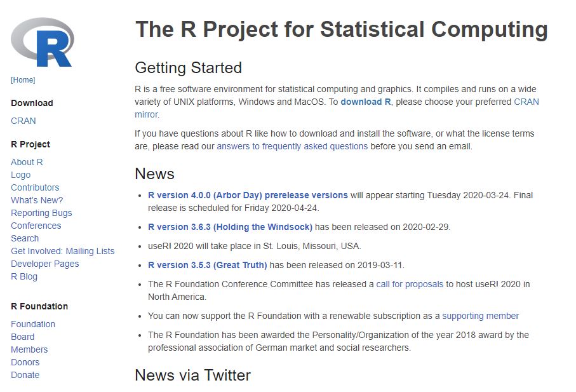Click the R logo image
Screen dimensions: 576x392
pyautogui.click(x=43, y=43)
